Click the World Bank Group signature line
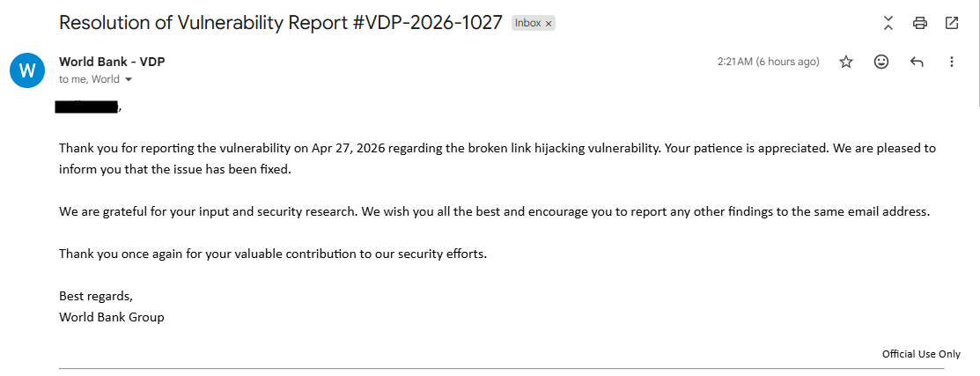The image size is (980, 376). pyautogui.click(x=111, y=317)
